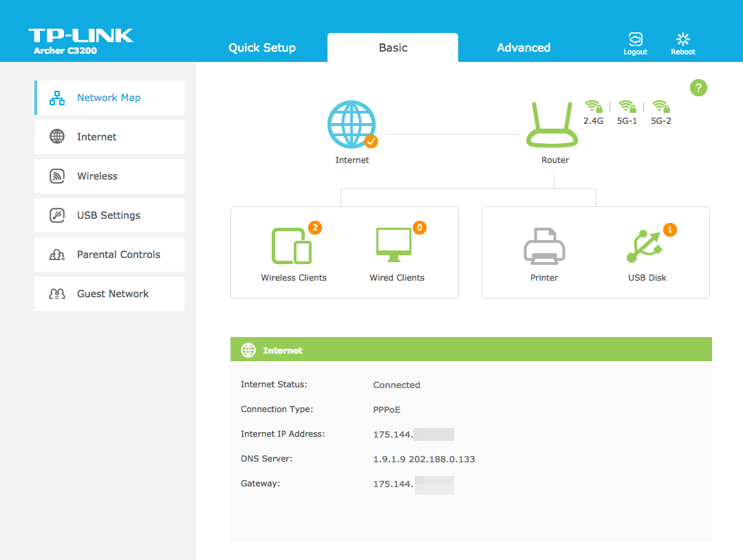Screen dimensions: 743x560
Task: Go to USB Settings in sidebar
Action: click(x=109, y=215)
